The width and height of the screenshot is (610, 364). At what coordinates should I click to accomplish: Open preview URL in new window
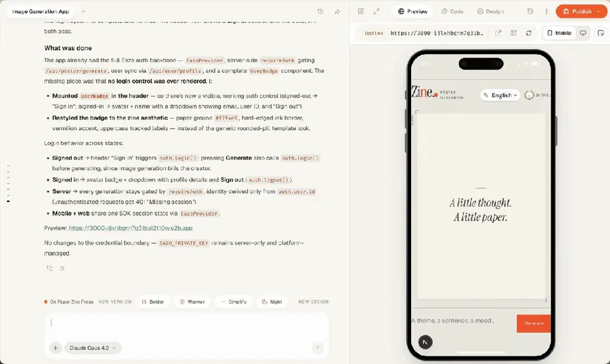click(498, 33)
